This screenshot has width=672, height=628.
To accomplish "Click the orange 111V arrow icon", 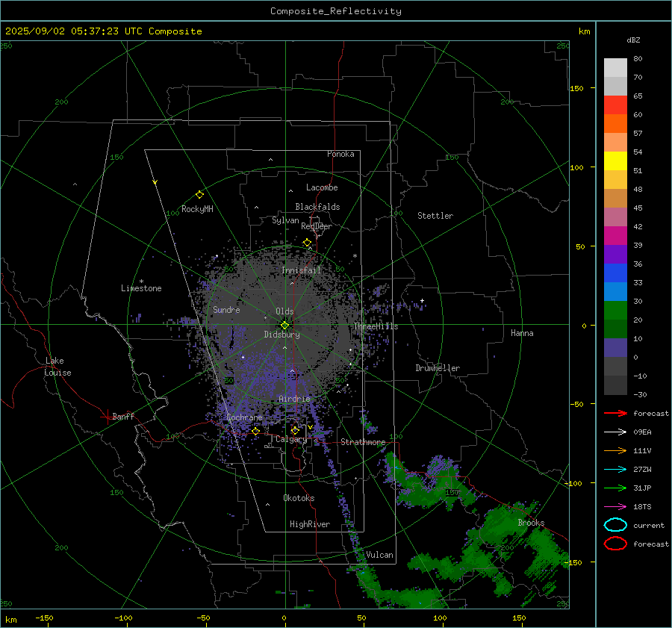I will (615, 450).
